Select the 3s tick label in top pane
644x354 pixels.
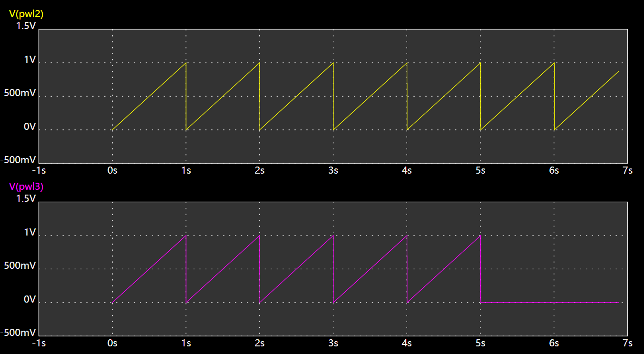pos(333,170)
